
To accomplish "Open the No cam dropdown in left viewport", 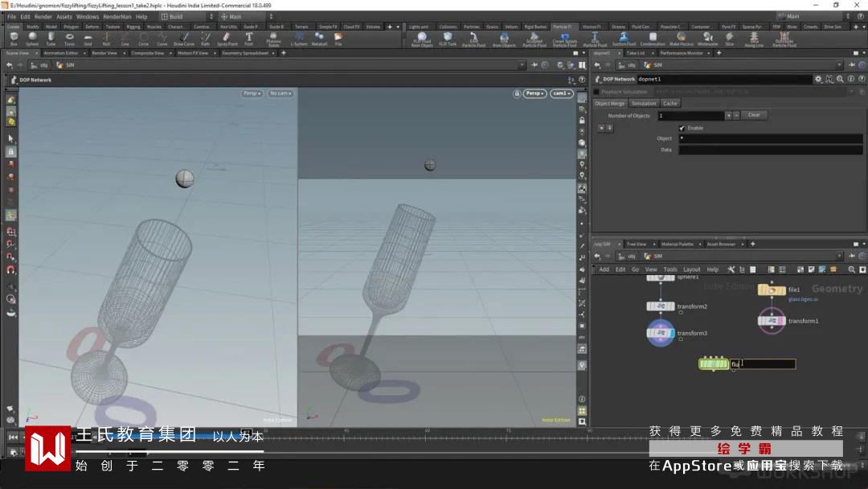I will pos(280,93).
